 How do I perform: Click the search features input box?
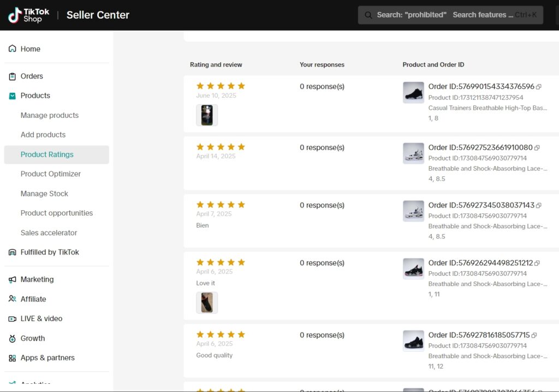pos(450,15)
